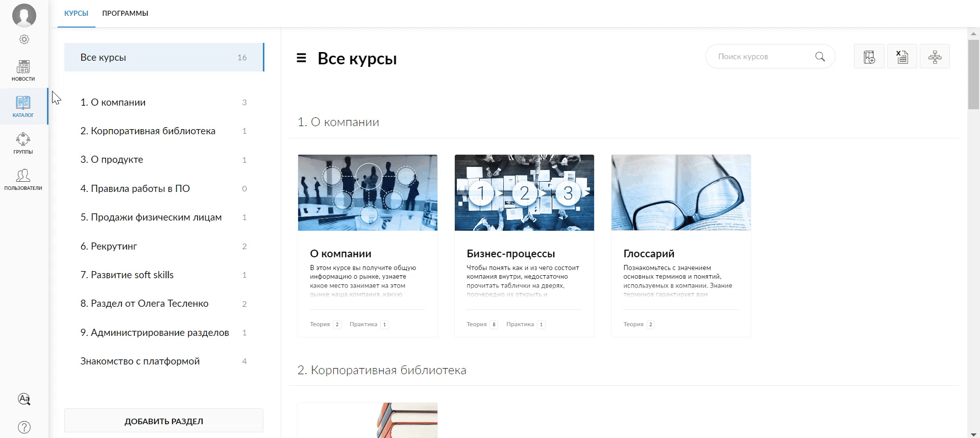
Task: Click the Все курсы page heading
Action: pos(357,59)
